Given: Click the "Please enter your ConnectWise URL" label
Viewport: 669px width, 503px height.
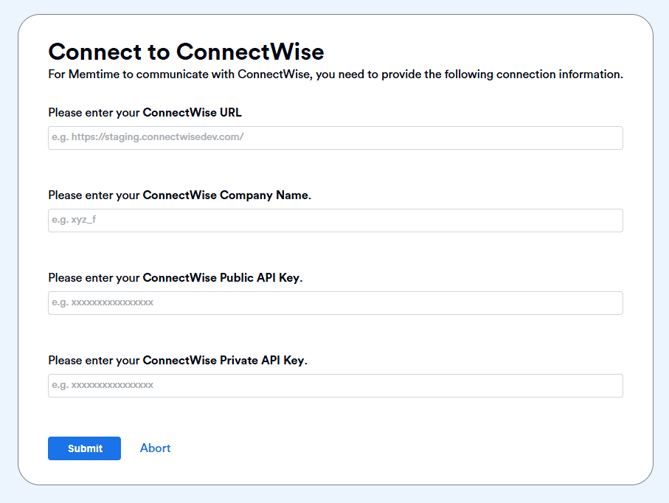Looking at the screenshot, I should point(145,113).
